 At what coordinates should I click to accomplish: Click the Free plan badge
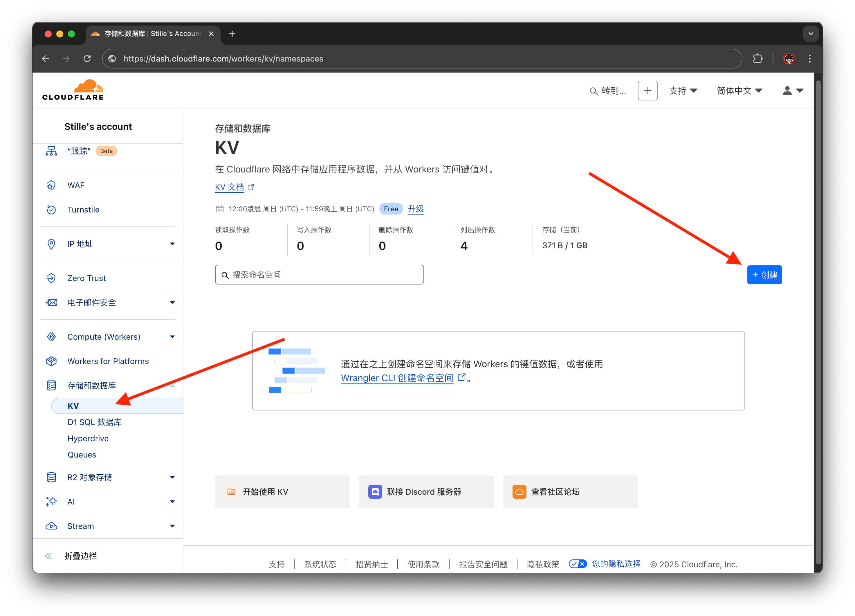391,208
